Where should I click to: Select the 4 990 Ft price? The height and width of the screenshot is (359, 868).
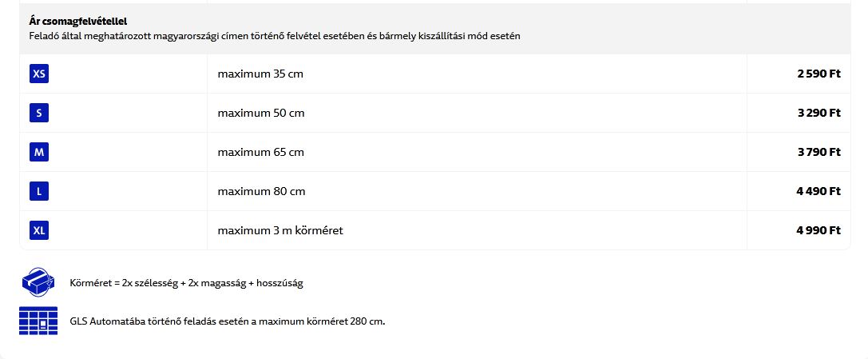[x=818, y=231]
